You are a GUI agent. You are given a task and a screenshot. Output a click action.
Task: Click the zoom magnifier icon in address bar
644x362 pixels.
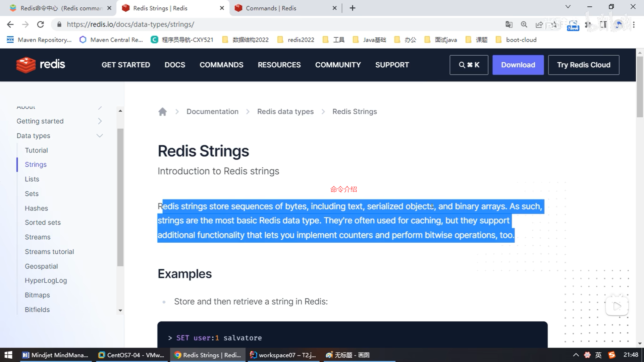[x=524, y=24]
